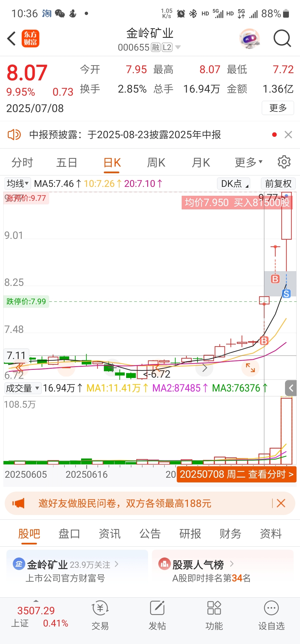Click the 更多 quote details button
Viewport: 300px width, 644px height.
pyautogui.click(x=278, y=108)
